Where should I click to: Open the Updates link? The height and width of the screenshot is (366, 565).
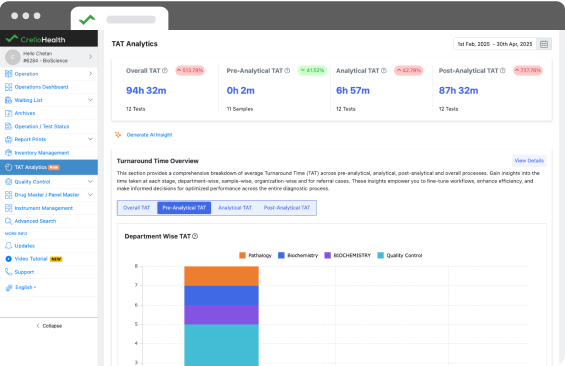click(25, 246)
